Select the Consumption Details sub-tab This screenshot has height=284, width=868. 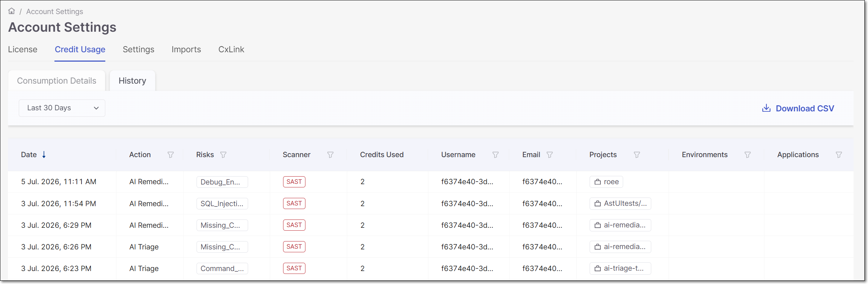pos(57,81)
